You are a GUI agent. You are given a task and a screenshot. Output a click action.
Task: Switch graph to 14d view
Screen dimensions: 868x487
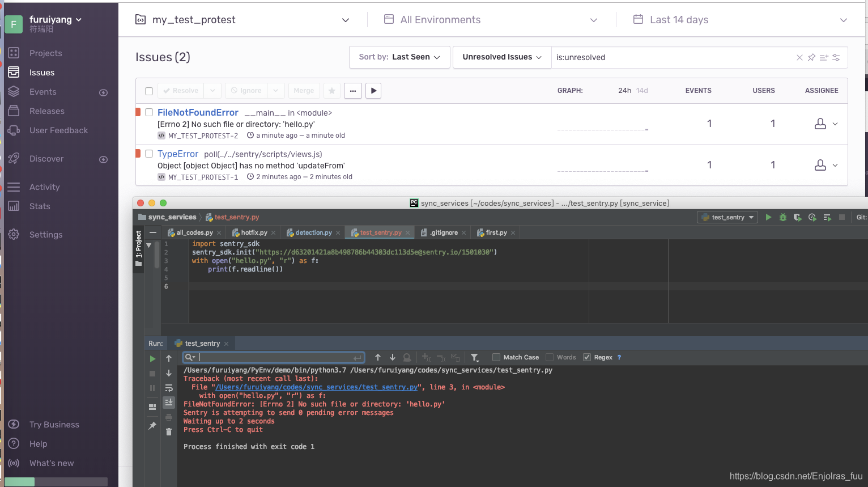[642, 91]
